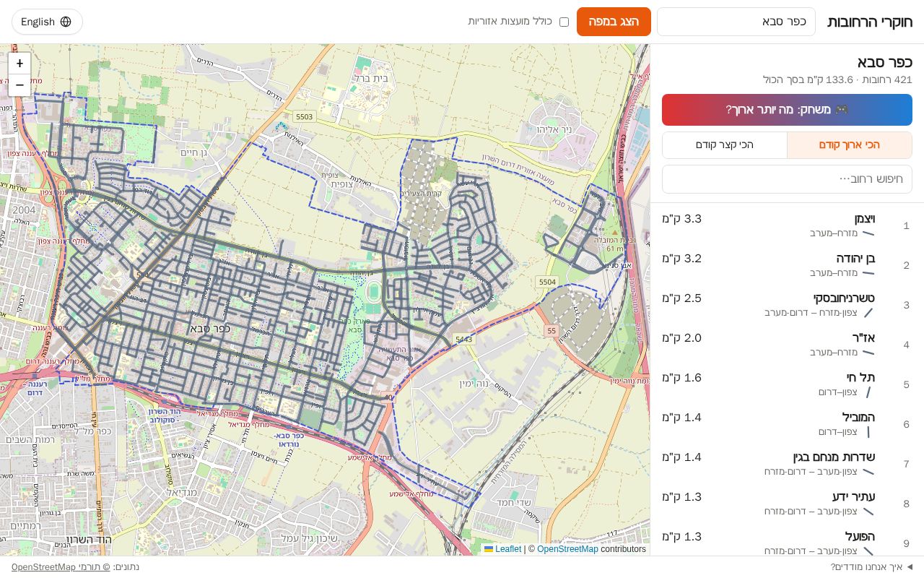Click direction line icon for תל חי
This screenshot has width=924, height=578.
click(x=868, y=392)
